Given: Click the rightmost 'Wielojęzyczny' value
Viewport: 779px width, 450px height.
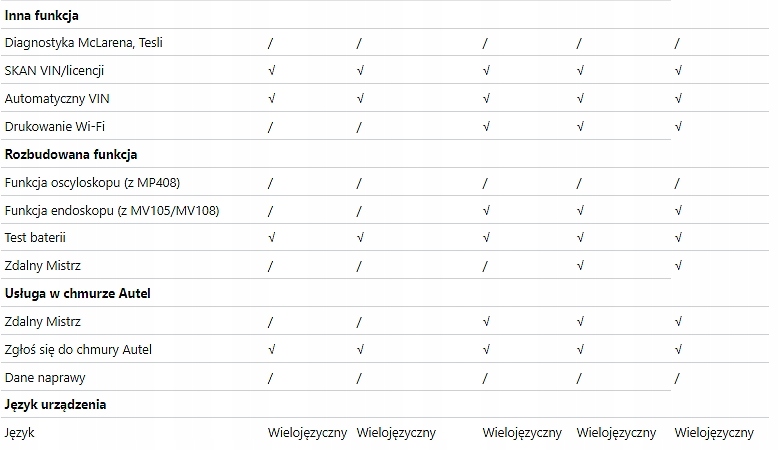Looking at the screenshot, I should click(x=714, y=433).
